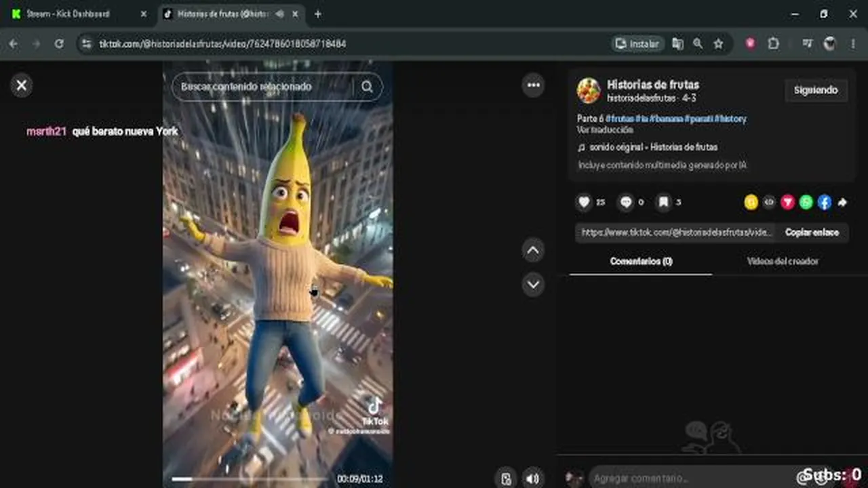The height and width of the screenshot is (488, 868).
Task: Copy the video link with Copiar enlace
Action: [x=812, y=232]
